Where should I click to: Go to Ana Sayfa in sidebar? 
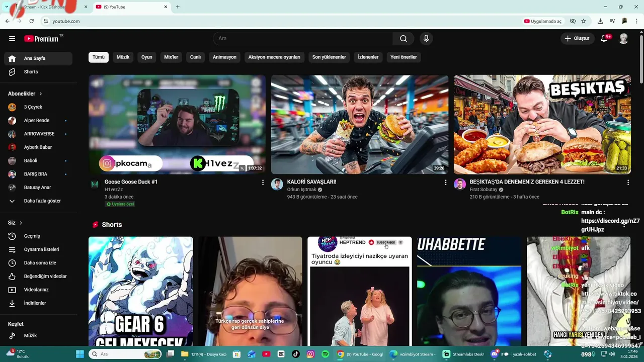38,58
